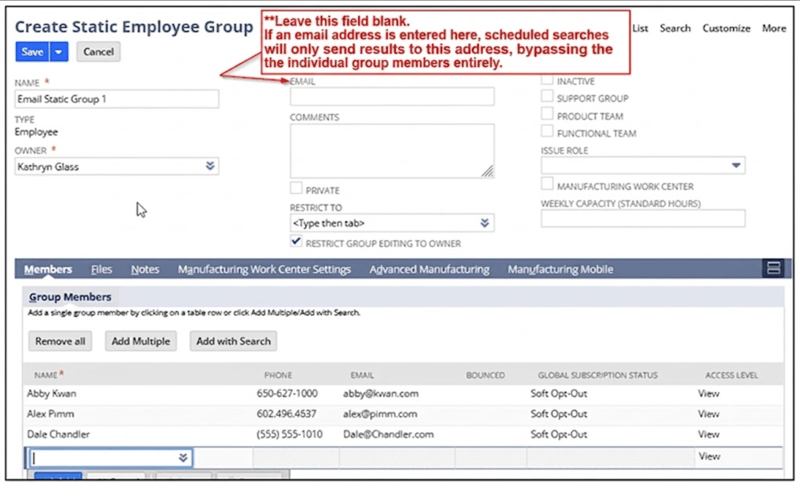Toggle the Private checkbox

point(296,188)
